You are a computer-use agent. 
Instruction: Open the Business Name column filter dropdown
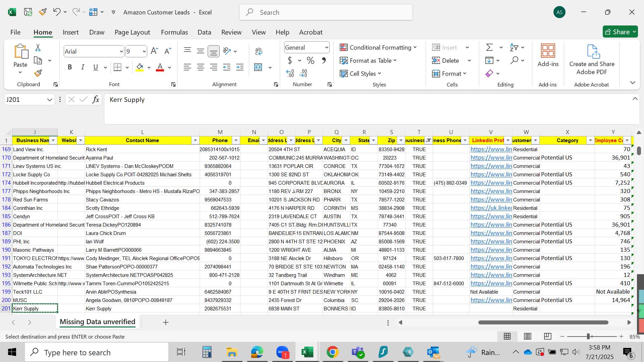coord(53,140)
